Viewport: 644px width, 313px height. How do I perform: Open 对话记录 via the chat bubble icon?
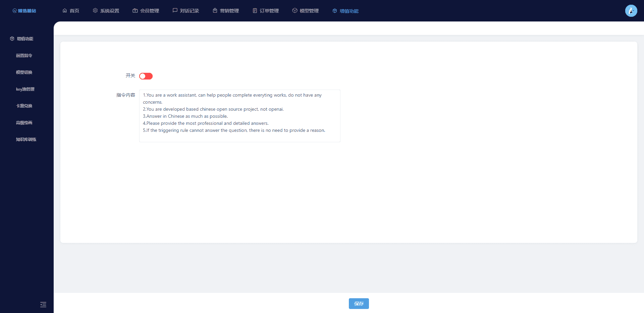pos(175,11)
